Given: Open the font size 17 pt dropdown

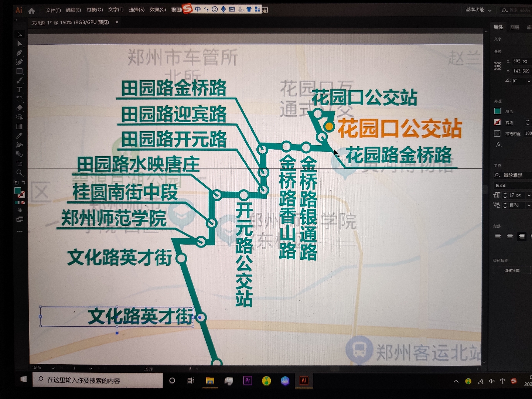Looking at the screenshot, I should [529, 195].
